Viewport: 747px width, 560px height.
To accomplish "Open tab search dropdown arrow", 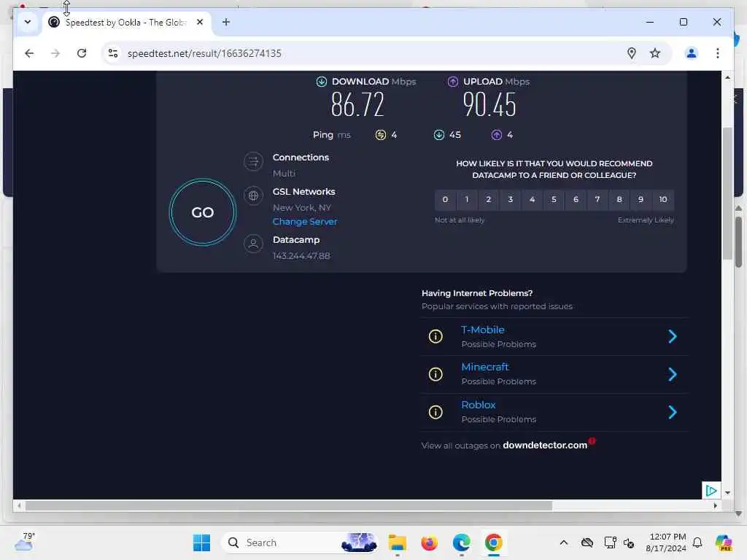I will (x=28, y=22).
